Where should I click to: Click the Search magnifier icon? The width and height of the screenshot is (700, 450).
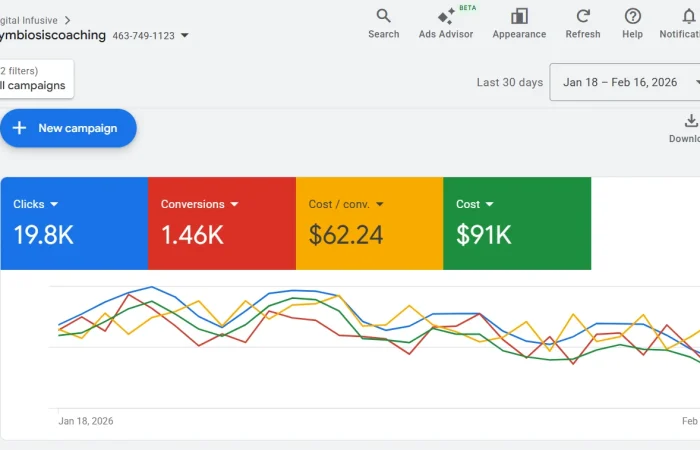[x=383, y=16]
